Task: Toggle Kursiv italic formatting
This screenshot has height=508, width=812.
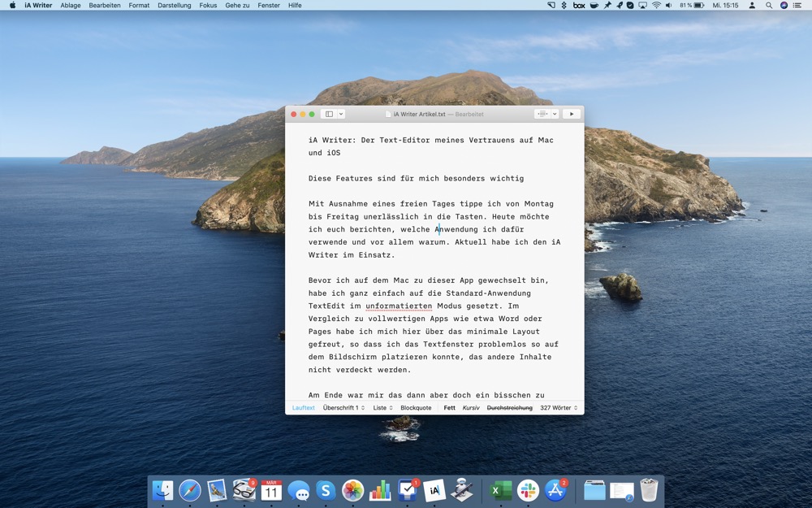Action: (471, 408)
